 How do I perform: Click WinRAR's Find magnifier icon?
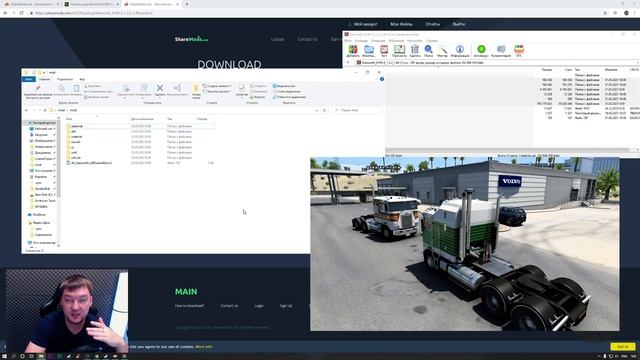click(429, 50)
